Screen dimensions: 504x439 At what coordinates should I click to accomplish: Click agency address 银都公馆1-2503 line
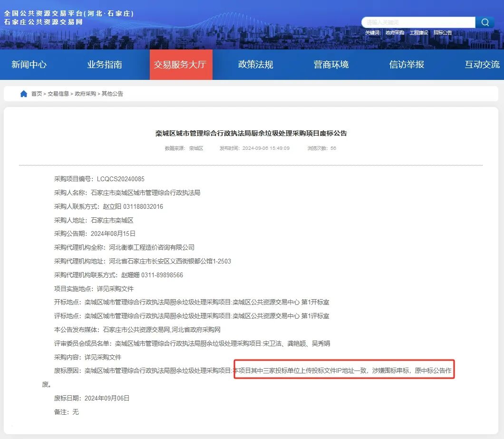pyautogui.click(x=142, y=261)
